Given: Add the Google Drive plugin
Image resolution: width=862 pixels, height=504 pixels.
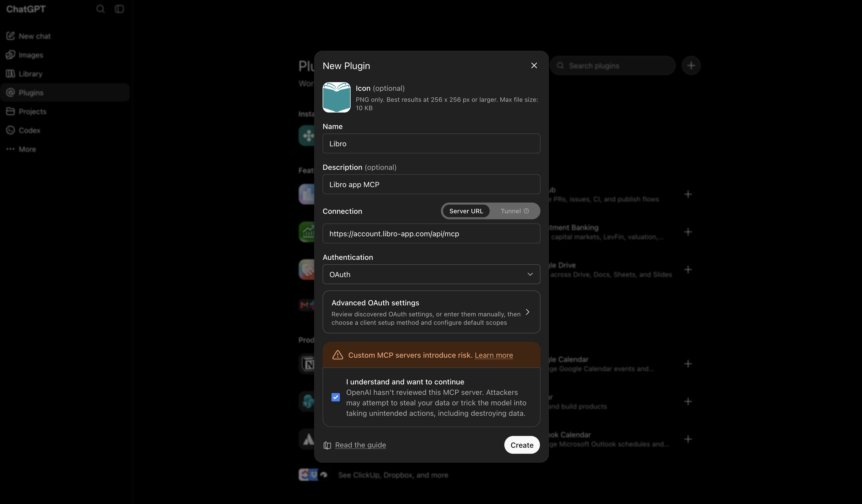Looking at the screenshot, I should coord(688,270).
